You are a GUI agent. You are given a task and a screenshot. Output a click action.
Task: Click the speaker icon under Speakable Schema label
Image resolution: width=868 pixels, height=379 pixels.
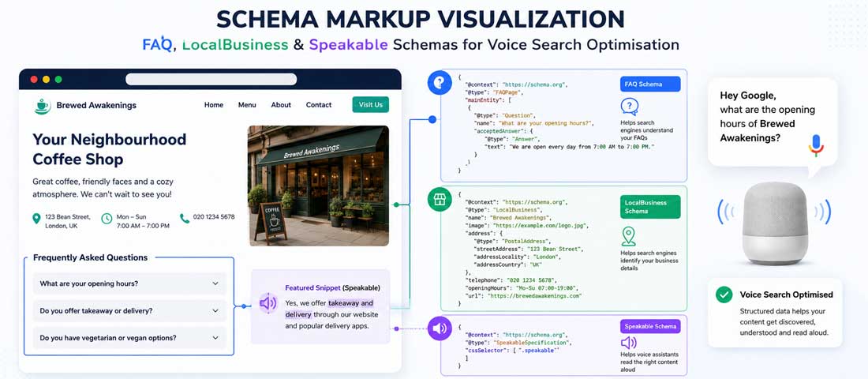click(629, 343)
